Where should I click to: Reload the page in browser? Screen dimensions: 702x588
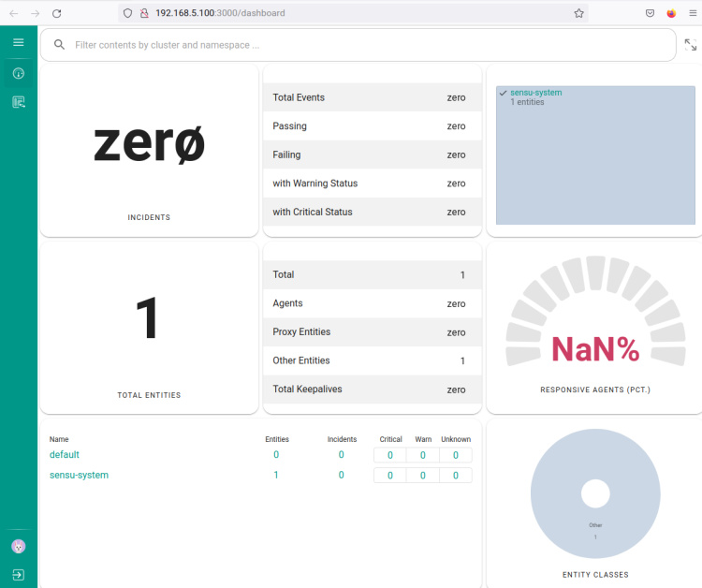tap(56, 13)
